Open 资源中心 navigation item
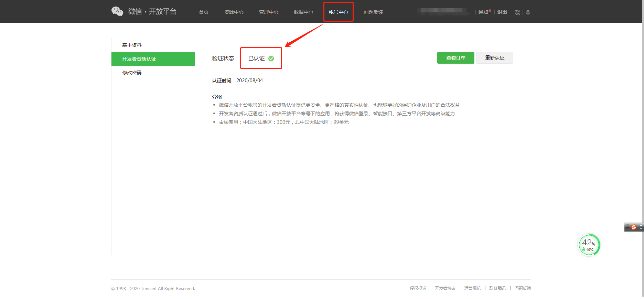644x299 pixels. [234, 12]
